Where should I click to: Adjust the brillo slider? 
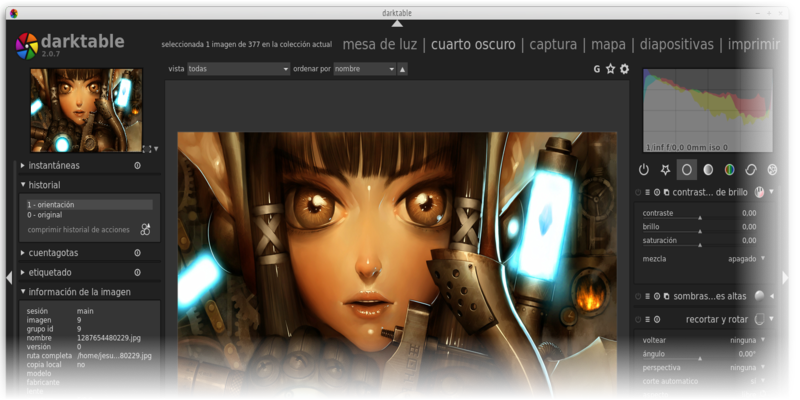[699, 228]
